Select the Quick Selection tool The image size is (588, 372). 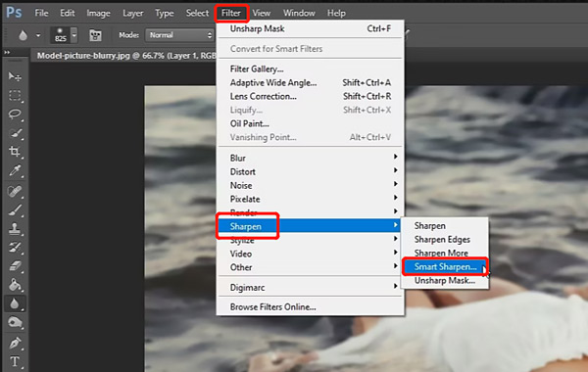15,133
